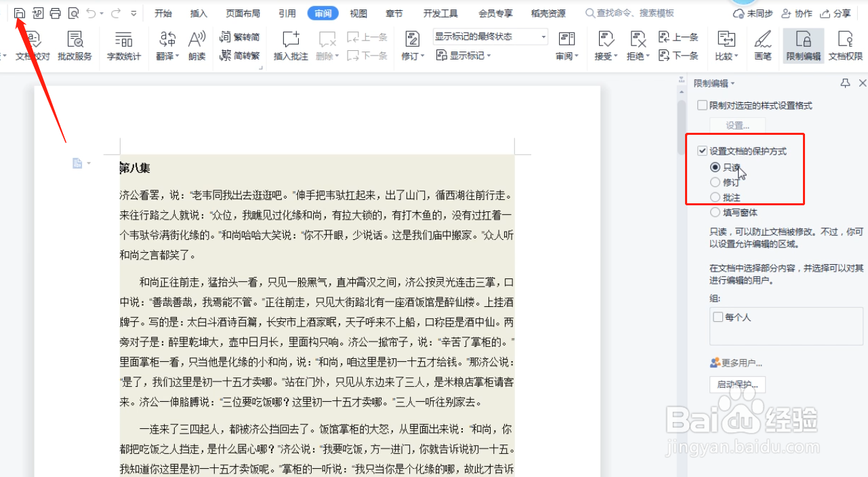
Task: Go to previous revision 上一条 beside 拒绝
Action: pos(678,37)
